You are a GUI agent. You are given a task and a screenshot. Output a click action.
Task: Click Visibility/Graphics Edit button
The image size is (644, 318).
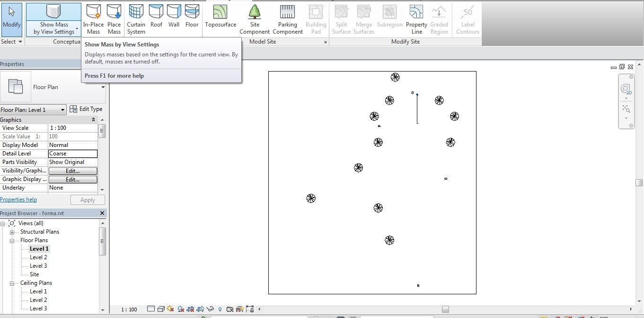73,171
